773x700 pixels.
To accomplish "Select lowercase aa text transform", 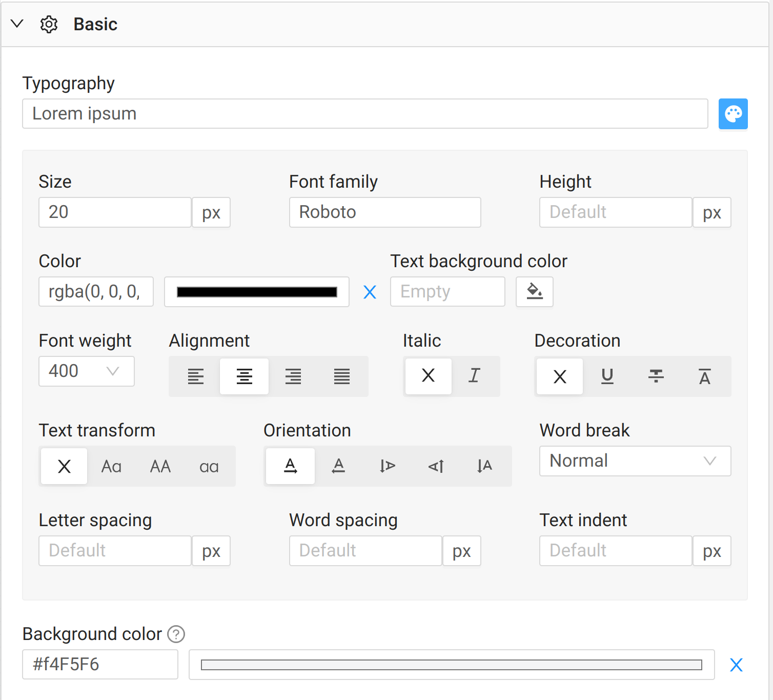I will click(209, 467).
